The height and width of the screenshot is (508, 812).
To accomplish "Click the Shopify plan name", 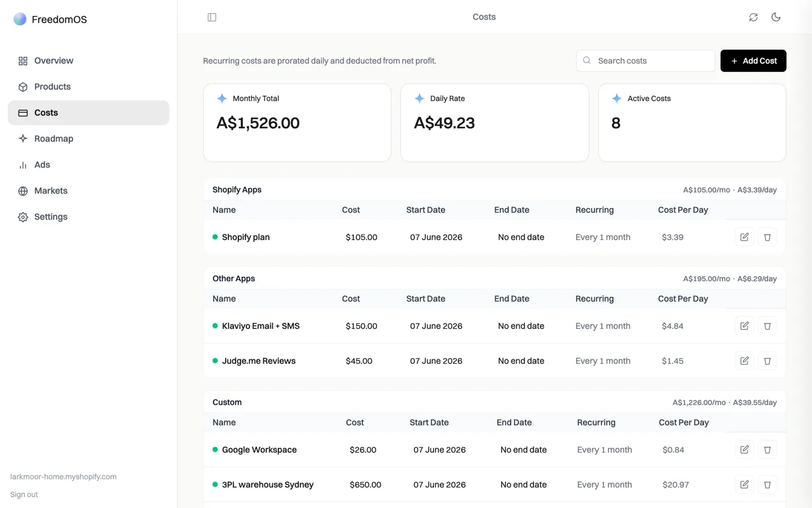I will [246, 237].
